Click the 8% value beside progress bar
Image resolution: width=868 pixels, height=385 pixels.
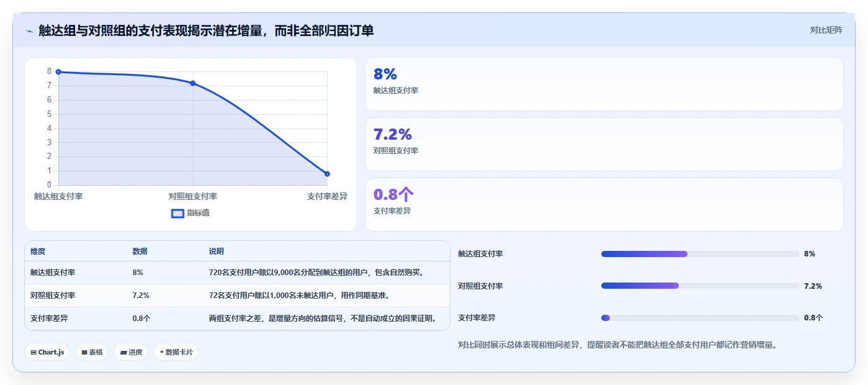tap(810, 254)
